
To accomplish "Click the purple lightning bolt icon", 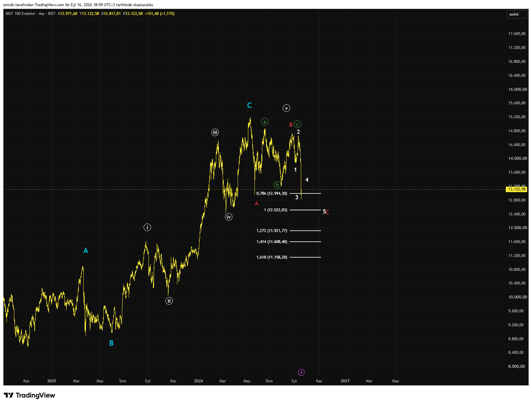I will pyautogui.click(x=301, y=372).
